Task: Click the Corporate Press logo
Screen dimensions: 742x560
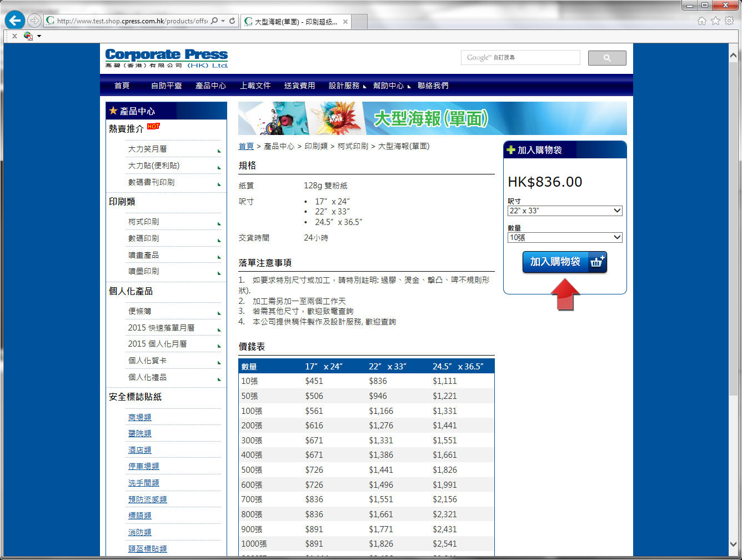Action: click(x=167, y=58)
